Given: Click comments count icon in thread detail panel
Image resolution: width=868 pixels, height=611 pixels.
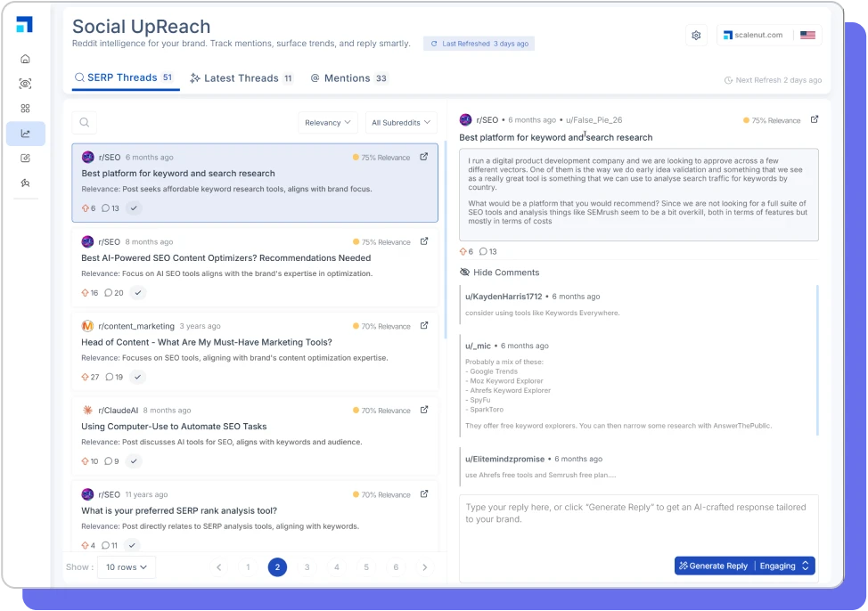Looking at the screenshot, I should (483, 251).
